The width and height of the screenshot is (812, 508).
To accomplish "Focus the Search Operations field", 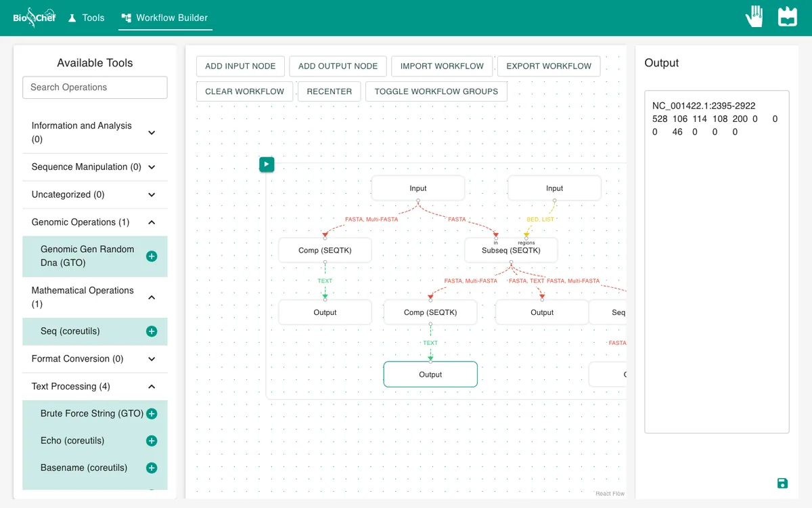I will coord(95,87).
